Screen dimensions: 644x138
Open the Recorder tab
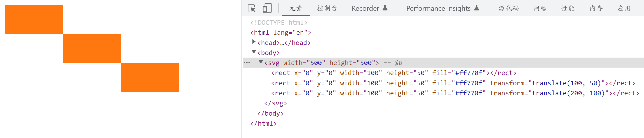(369, 8)
